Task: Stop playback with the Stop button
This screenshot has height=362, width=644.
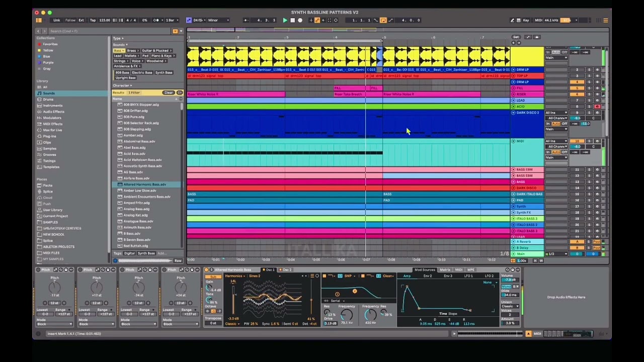Action: pyautogui.click(x=292, y=20)
